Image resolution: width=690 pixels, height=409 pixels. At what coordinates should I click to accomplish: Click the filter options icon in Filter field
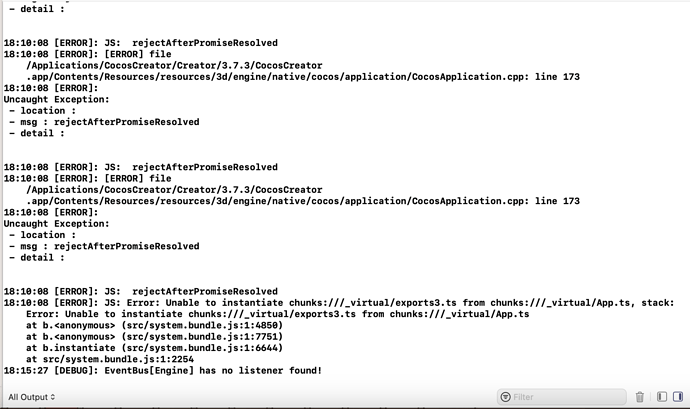(x=506, y=397)
